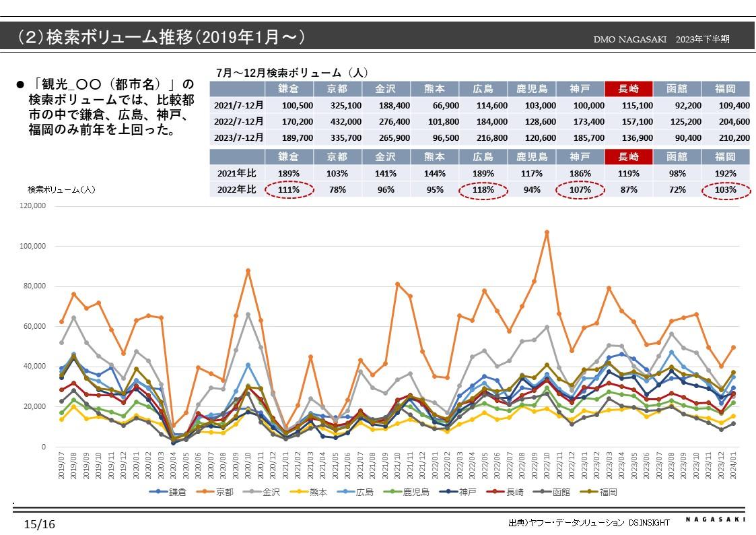
Task: Select the 78% cell in 2022年比 row
Action: pos(337,189)
